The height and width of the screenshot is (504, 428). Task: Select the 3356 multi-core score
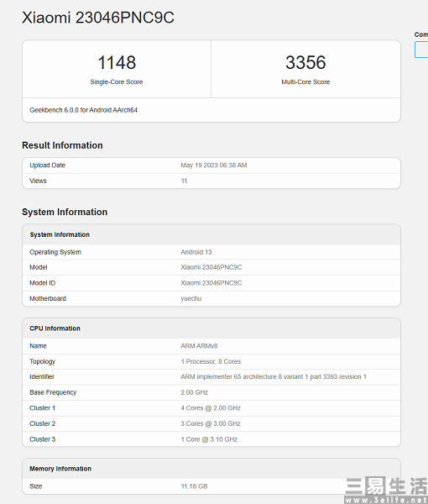305,62
